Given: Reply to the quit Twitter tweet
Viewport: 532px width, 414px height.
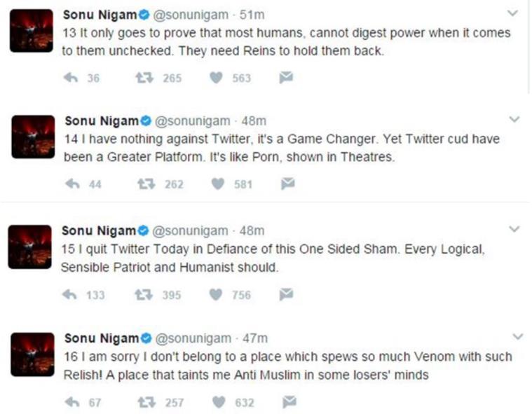Looking at the screenshot, I should tap(69, 294).
